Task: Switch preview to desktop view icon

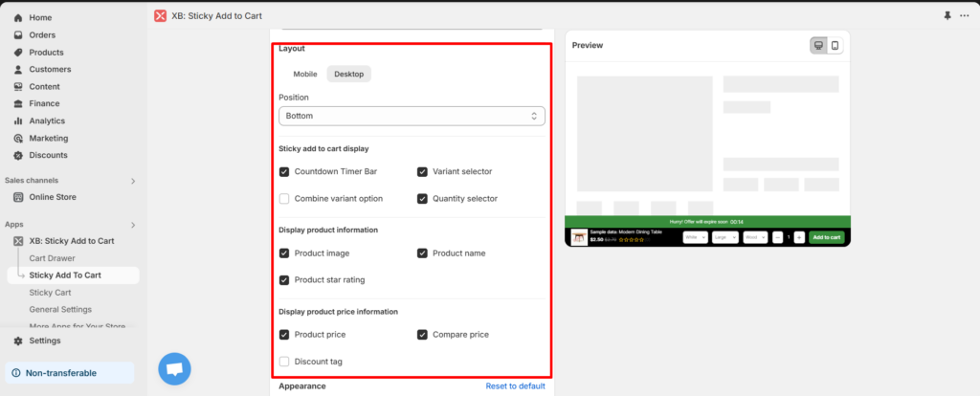Action: [818, 46]
